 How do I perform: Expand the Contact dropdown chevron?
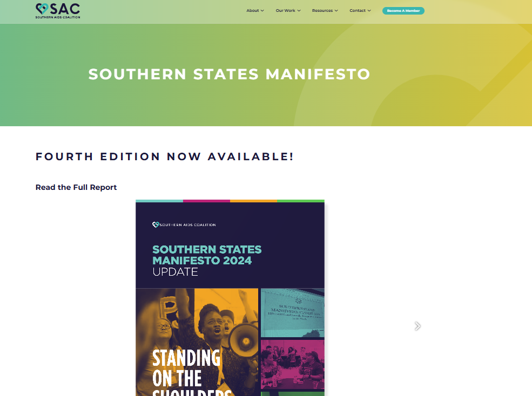pyautogui.click(x=369, y=10)
